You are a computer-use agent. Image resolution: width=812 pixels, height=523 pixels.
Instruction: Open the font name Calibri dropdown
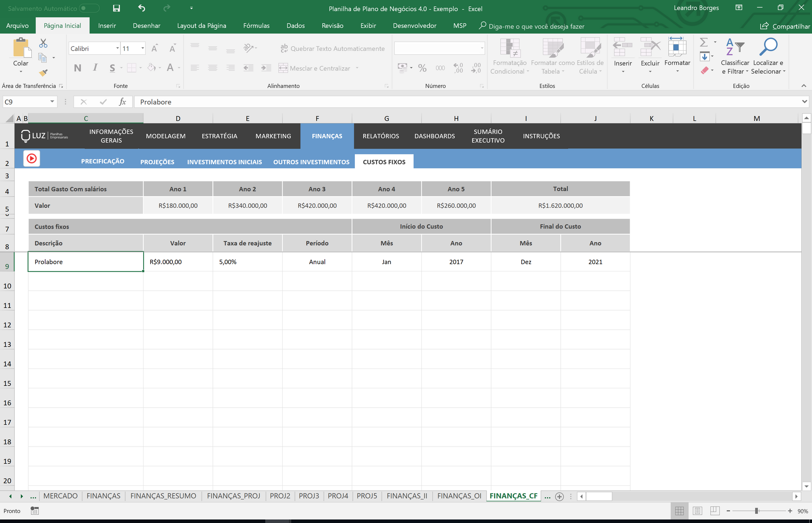pos(117,48)
